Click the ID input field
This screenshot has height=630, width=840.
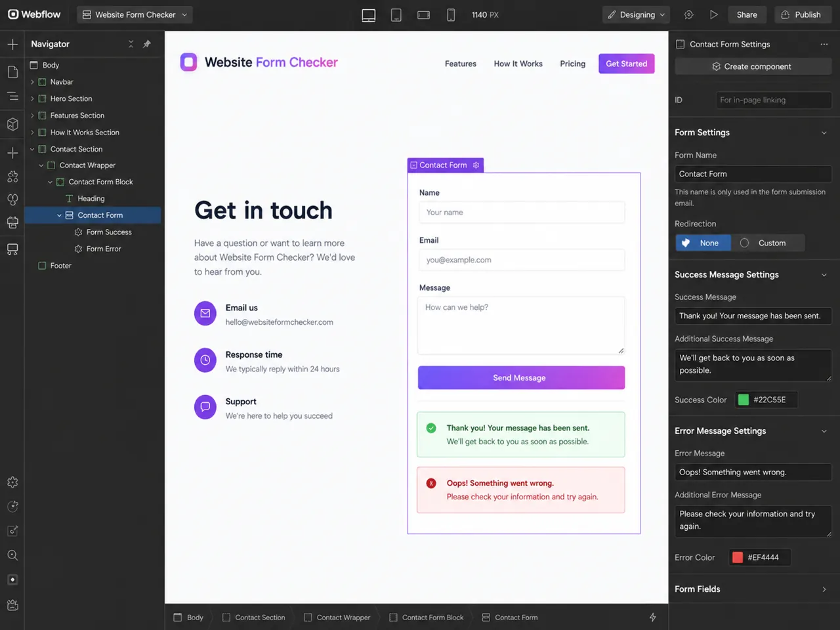coord(774,100)
